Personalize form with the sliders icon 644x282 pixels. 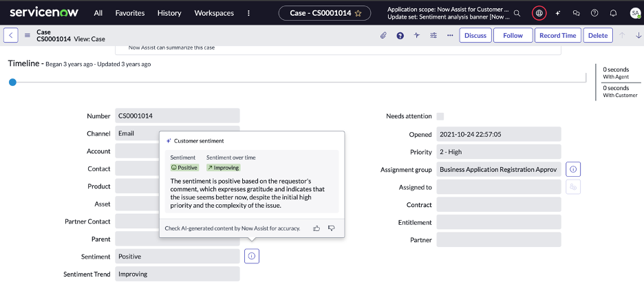point(433,35)
